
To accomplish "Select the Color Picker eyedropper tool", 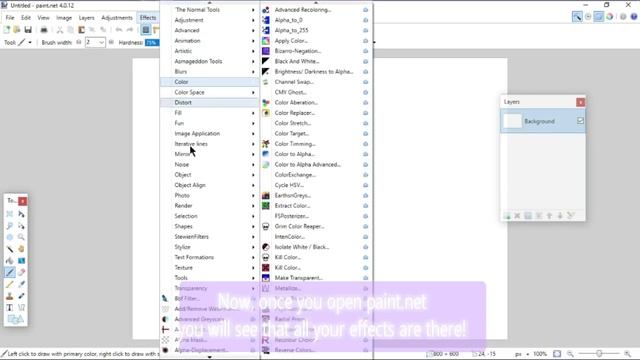I will pos(21,284).
